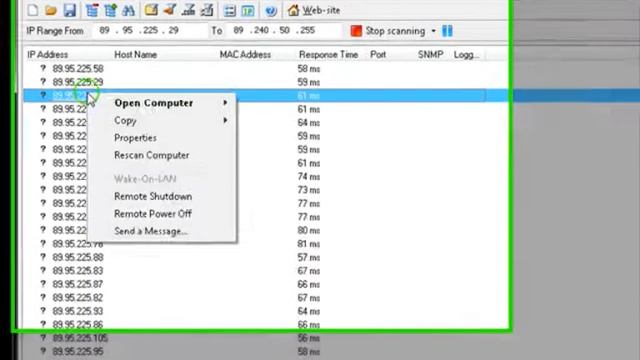
Task: Open the Stop scanning dropdown arrow
Action: tap(433, 31)
